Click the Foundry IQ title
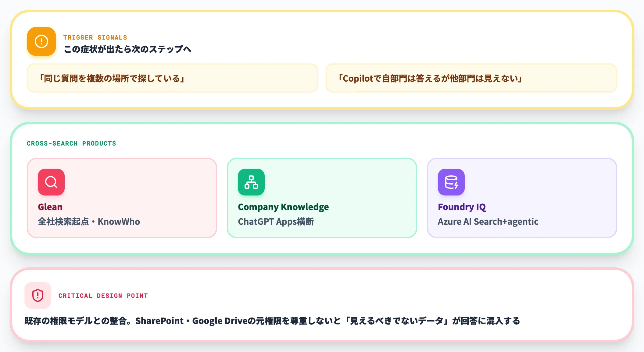The height and width of the screenshot is (352, 644). 462,207
